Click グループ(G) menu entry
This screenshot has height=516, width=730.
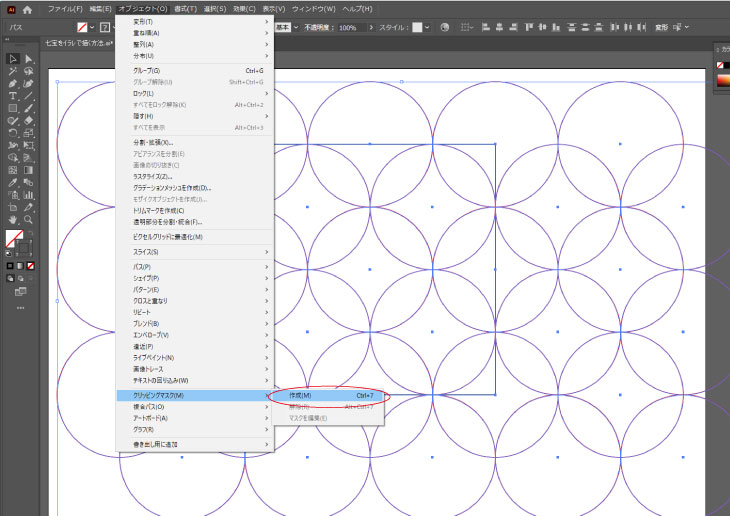pos(147,70)
